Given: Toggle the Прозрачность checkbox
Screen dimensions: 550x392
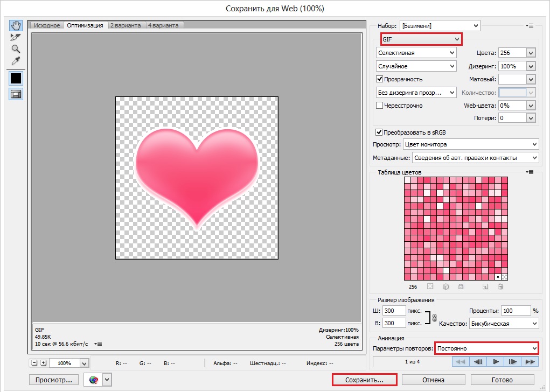Looking at the screenshot, I should click(379, 79).
